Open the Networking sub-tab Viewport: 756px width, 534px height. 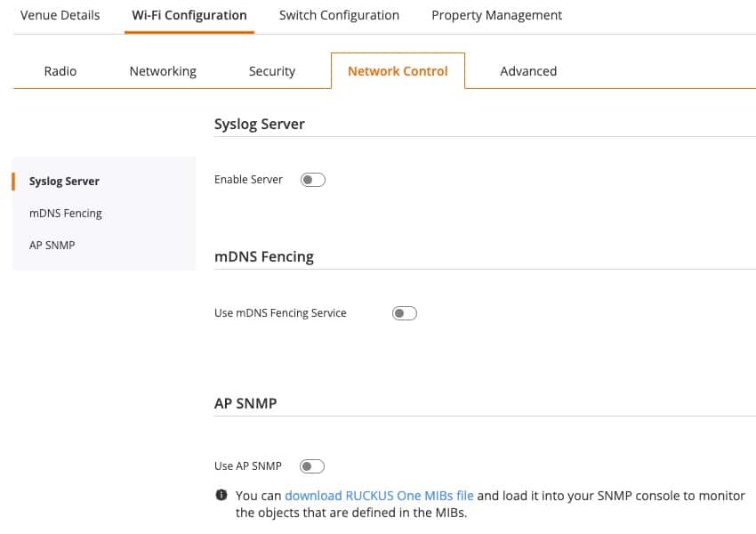163,71
